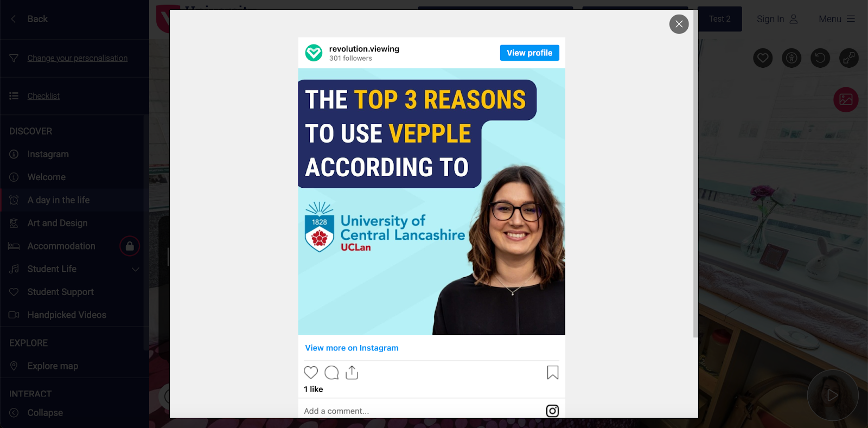Viewport: 868px width, 428px height.
Task: Open the revolution.viewing profile avatar
Action: click(x=314, y=53)
